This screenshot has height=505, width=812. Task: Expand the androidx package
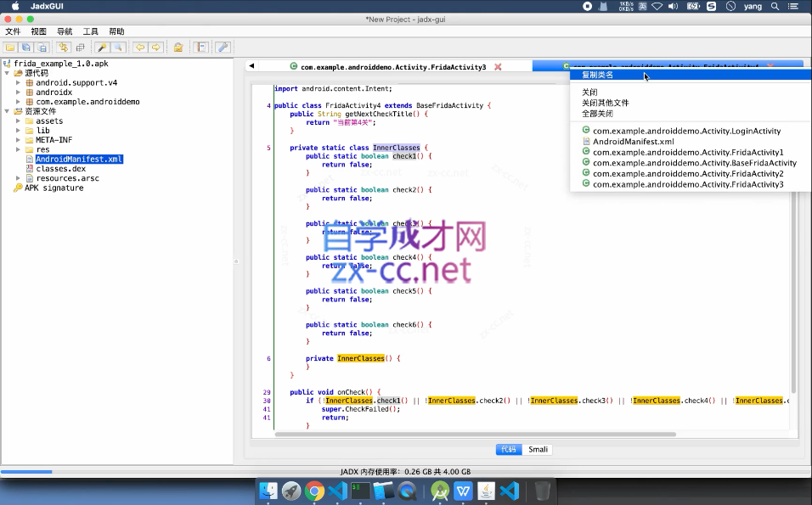18,93
